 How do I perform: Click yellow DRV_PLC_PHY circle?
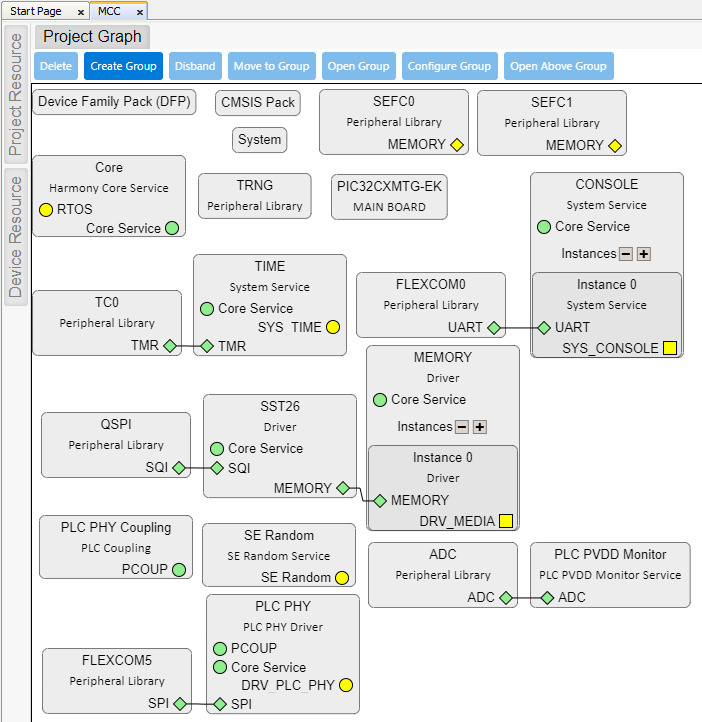pos(346,685)
